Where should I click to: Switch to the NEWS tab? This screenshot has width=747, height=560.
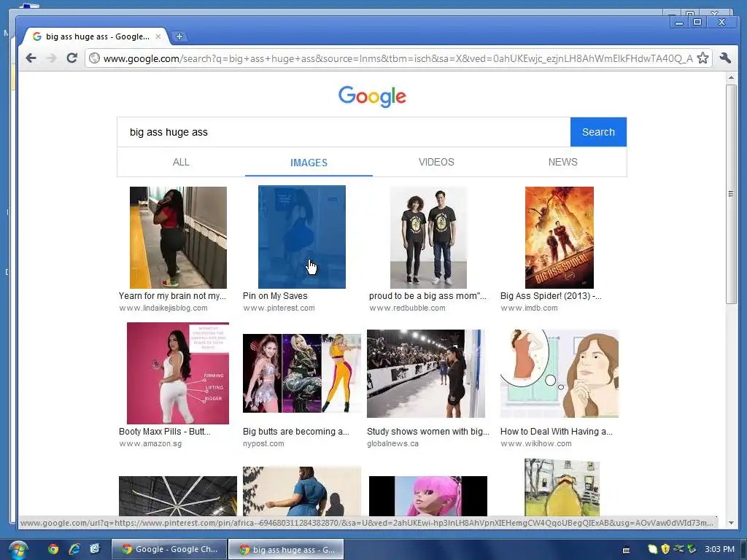pos(562,162)
